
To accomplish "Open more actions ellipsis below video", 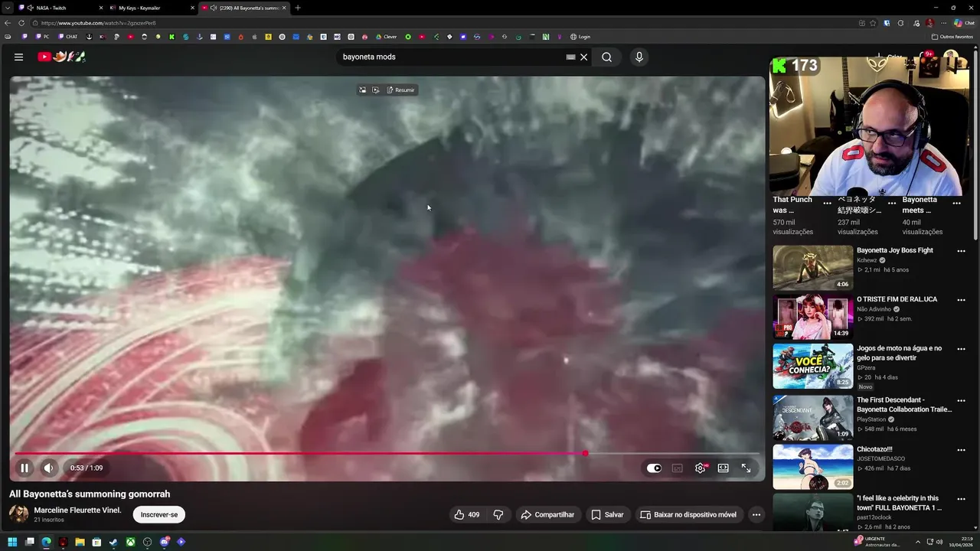I will click(756, 514).
